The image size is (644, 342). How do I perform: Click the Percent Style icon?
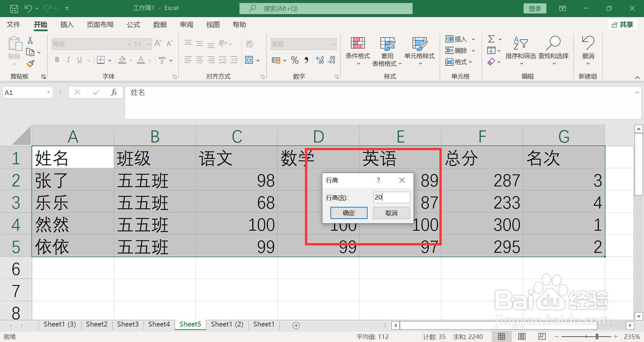click(295, 60)
